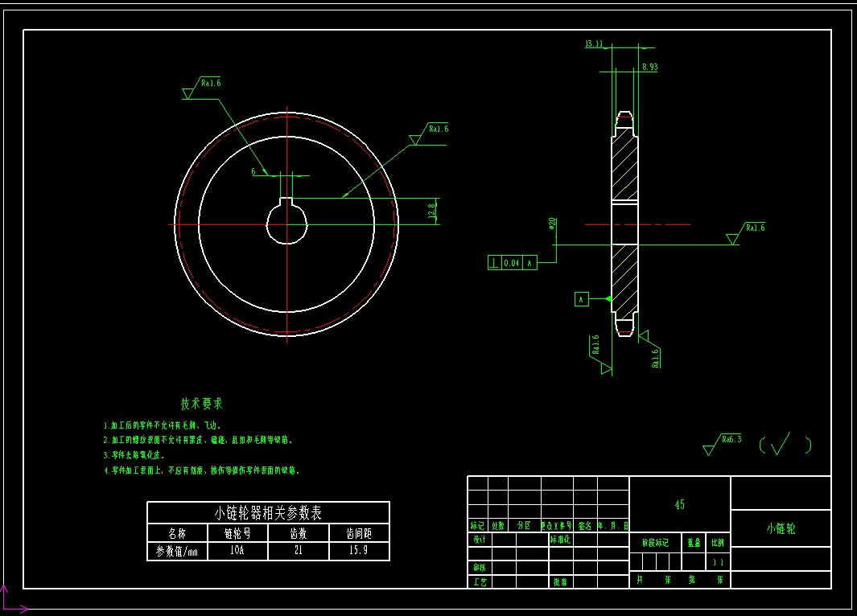The image size is (857, 616).
Task: Select the perpendicularity symbol in the tolerance frame
Action: (x=494, y=263)
